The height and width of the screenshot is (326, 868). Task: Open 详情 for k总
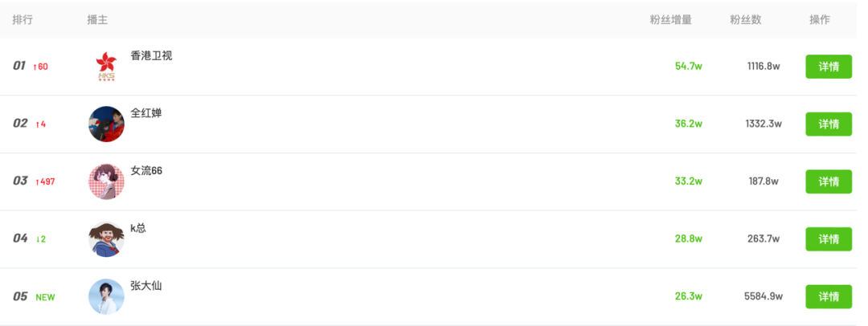click(829, 239)
